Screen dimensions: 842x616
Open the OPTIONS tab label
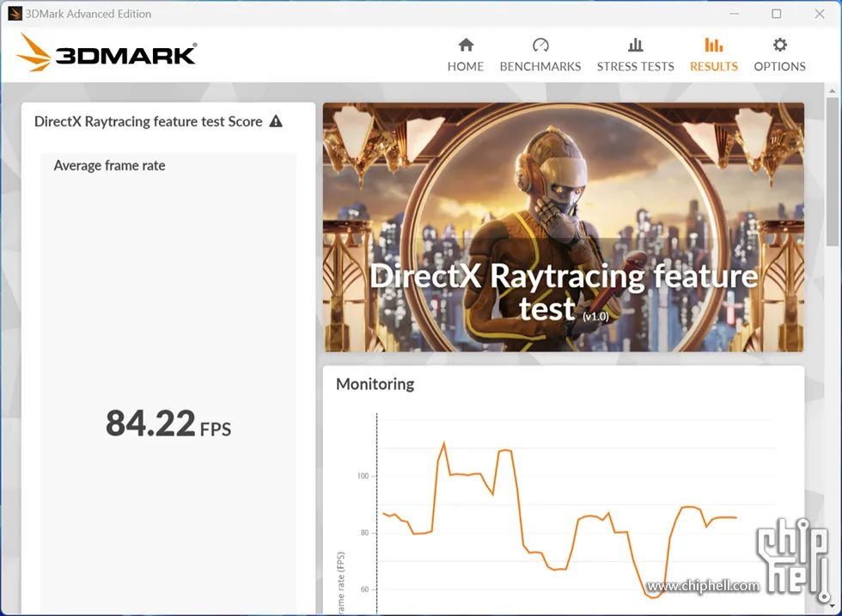[780, 67]
